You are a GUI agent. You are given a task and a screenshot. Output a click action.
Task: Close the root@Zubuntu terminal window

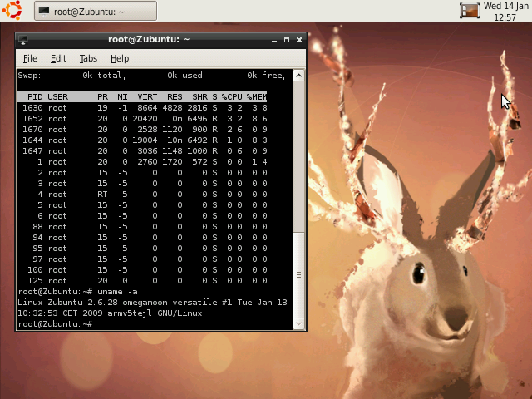pyautogui.click(x=299, y=40)
